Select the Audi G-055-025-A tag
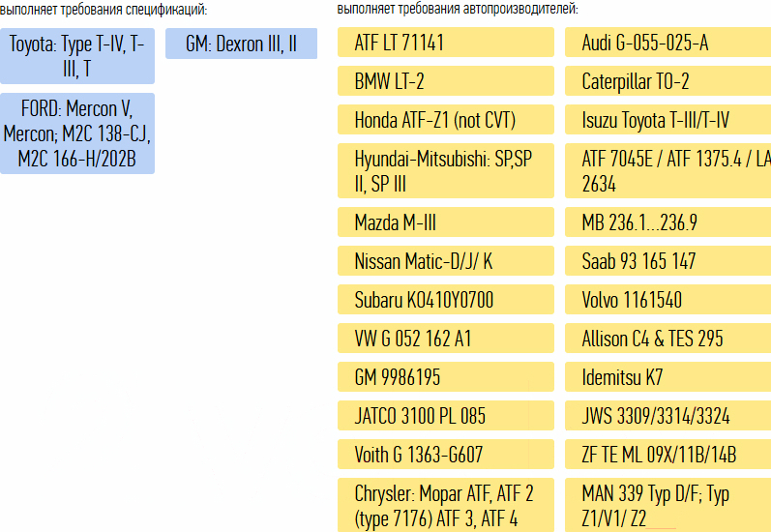The height and width of the screenshot is (532, 771). coord(667,43)
